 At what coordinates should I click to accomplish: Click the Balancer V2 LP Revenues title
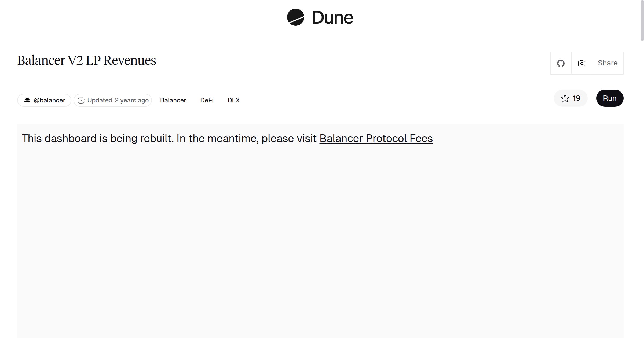point(86,60)
